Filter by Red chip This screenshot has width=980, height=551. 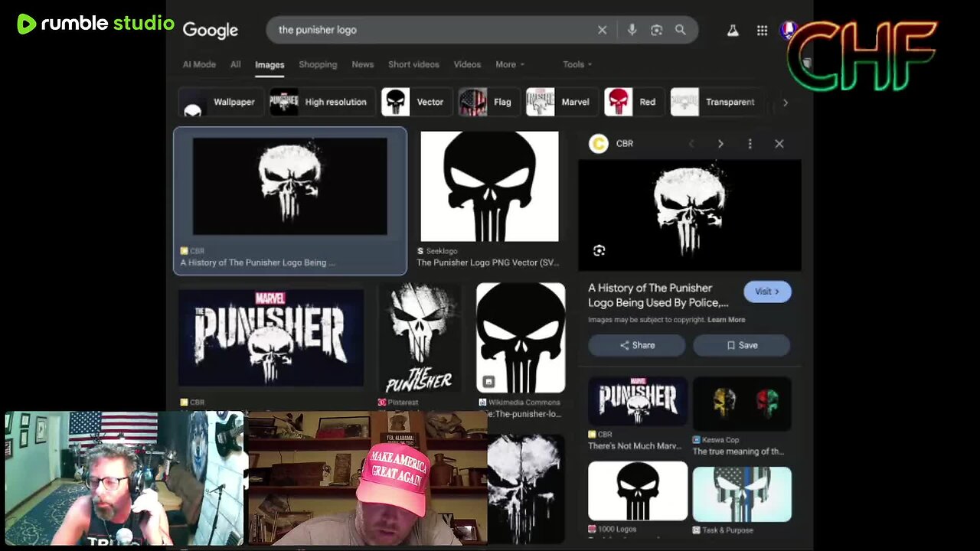coord(634,102)
